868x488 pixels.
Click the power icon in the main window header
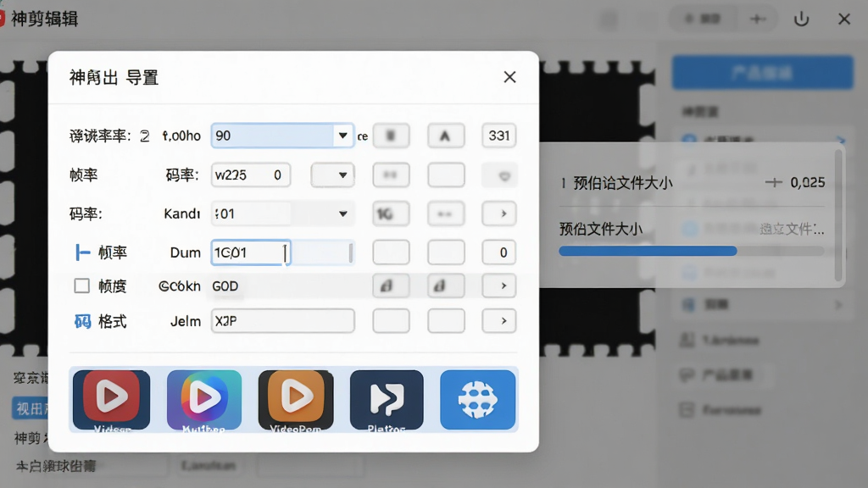tap(801, 19)
